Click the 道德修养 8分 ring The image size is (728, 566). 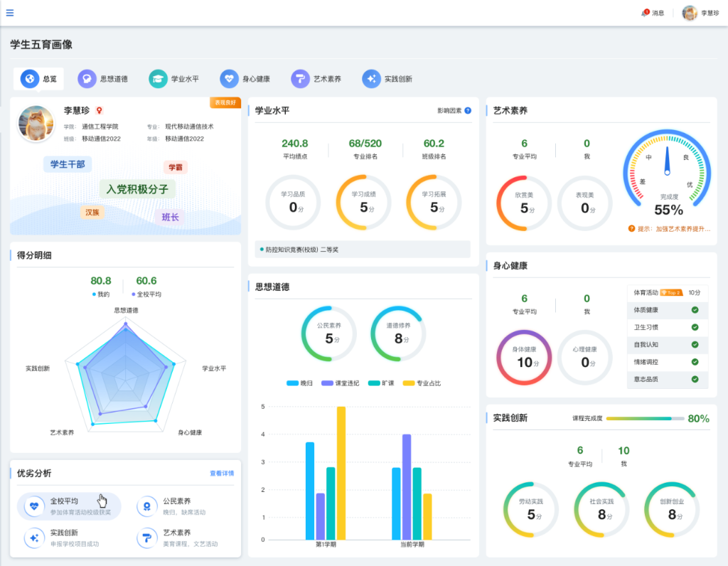point(398,333)
